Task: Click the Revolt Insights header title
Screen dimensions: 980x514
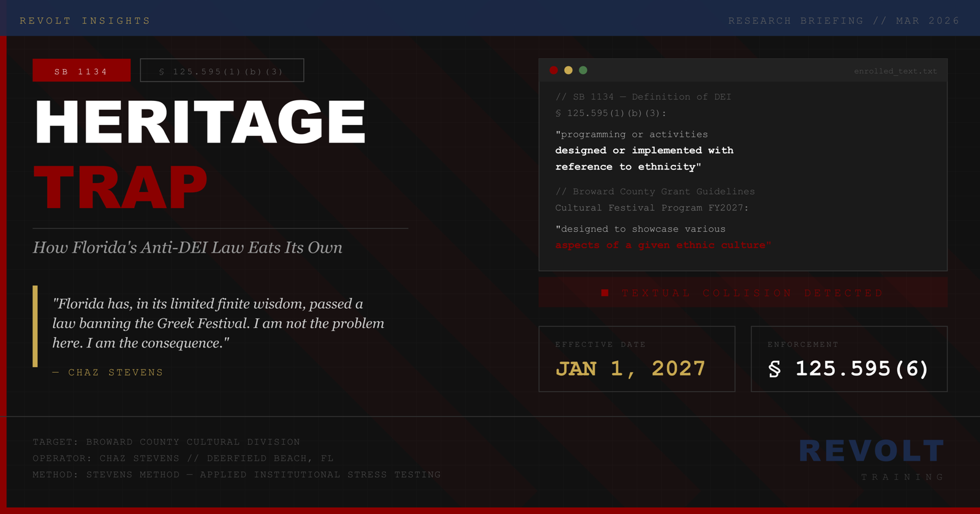Action: [85, 21]
